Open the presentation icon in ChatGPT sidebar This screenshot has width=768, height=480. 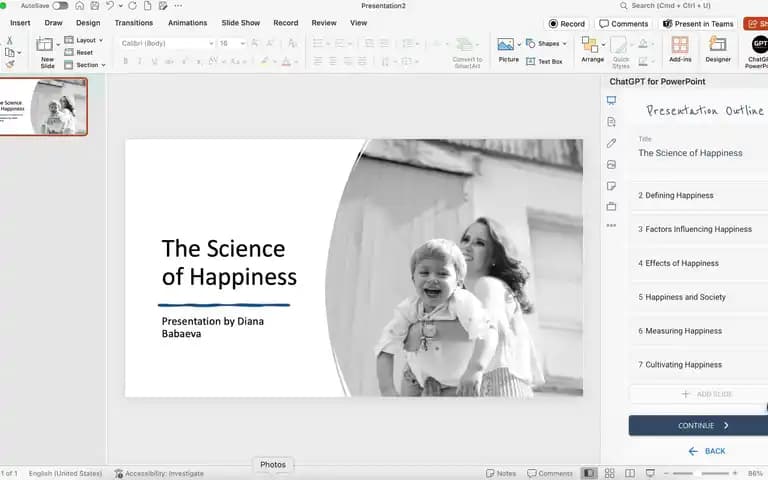point(611,100)
